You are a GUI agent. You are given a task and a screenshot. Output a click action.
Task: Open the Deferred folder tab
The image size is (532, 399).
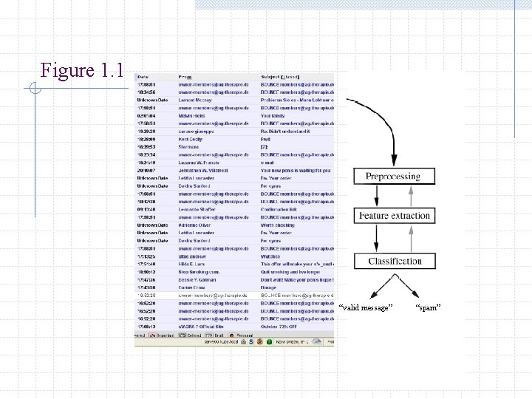click(194, 335)
